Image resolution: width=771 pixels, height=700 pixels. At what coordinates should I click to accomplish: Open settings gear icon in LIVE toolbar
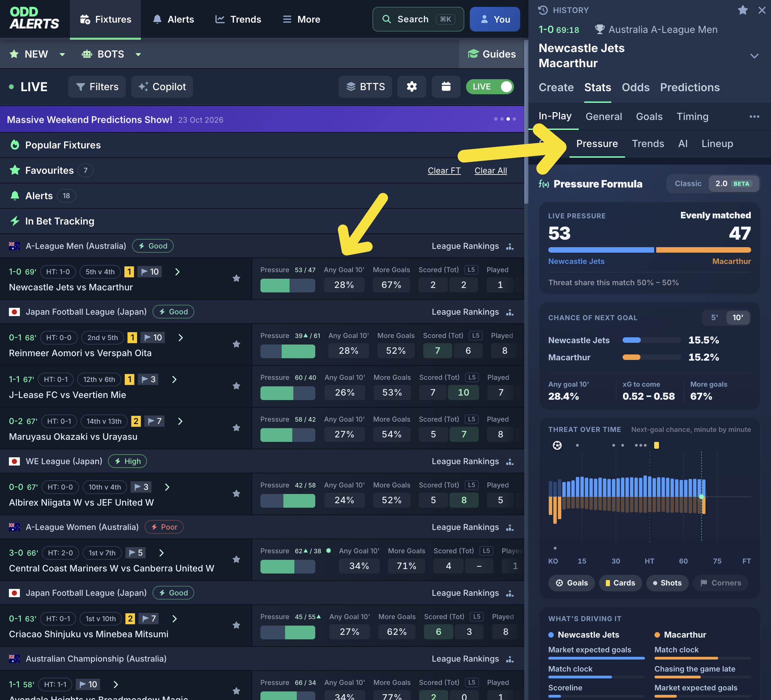pyautogui.click(x=412, y=87)
